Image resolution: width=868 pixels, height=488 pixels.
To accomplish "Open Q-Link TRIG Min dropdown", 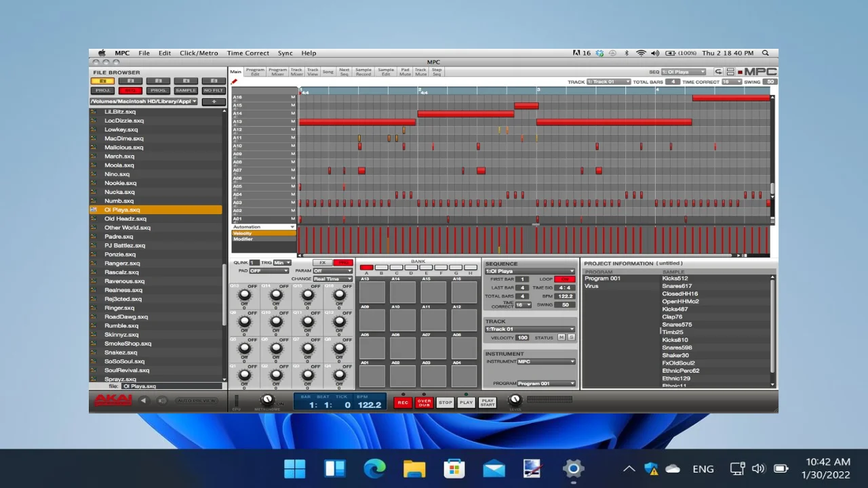I will tap(282, 263).
